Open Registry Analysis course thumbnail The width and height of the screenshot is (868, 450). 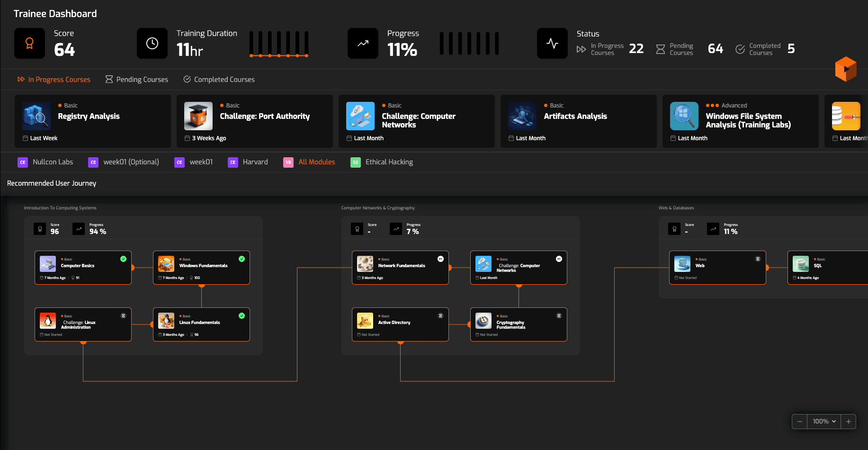36,116
